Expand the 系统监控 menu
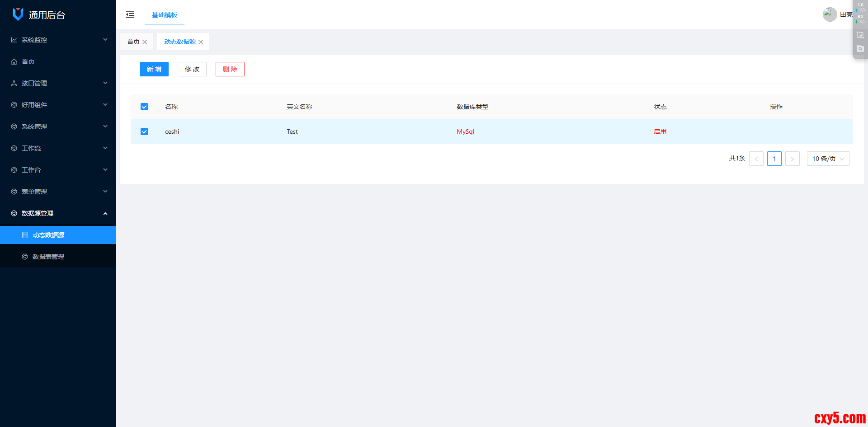The image size is (868, 427). pos(58,40)
